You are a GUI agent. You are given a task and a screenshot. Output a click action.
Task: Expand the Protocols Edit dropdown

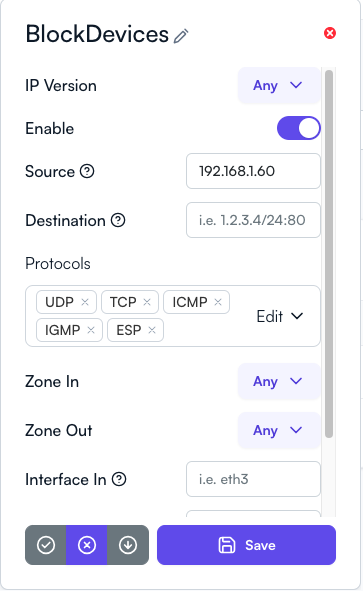280,316
